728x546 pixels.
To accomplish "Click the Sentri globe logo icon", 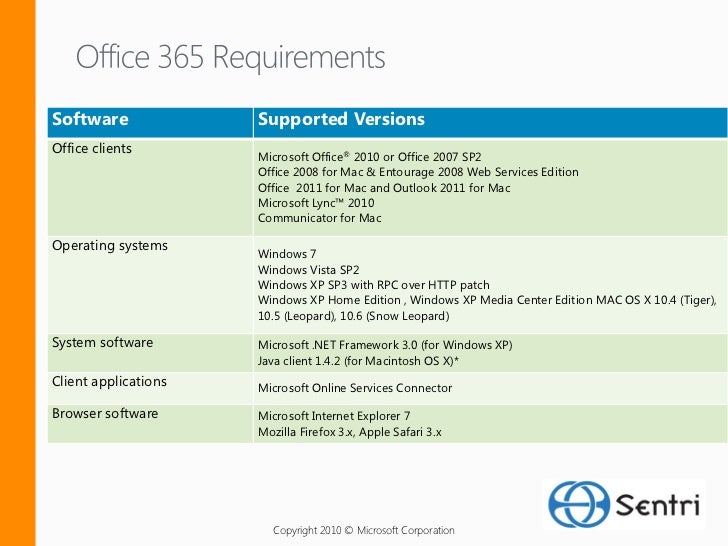I will [x=578, y=504].
